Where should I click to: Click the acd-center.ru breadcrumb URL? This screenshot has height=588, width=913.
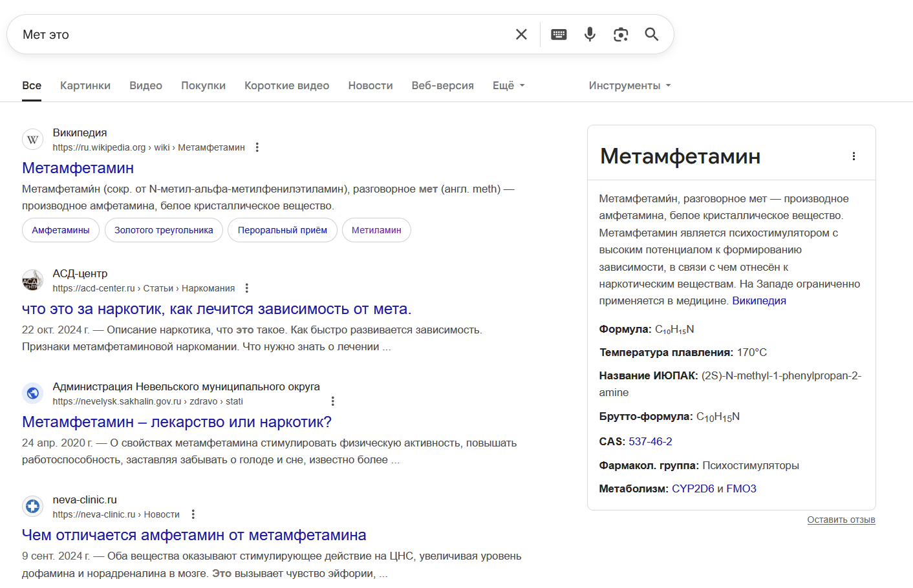click(144, 288)
